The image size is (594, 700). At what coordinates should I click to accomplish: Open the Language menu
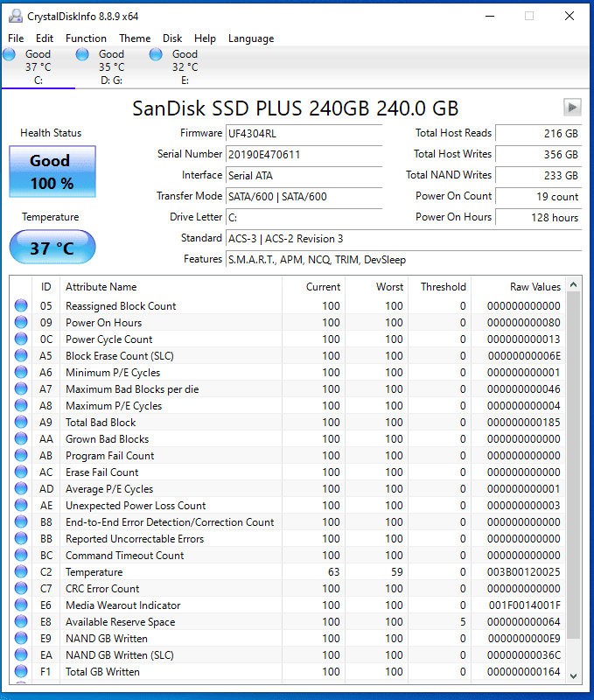pyautogui.click(x=251, y=38)
